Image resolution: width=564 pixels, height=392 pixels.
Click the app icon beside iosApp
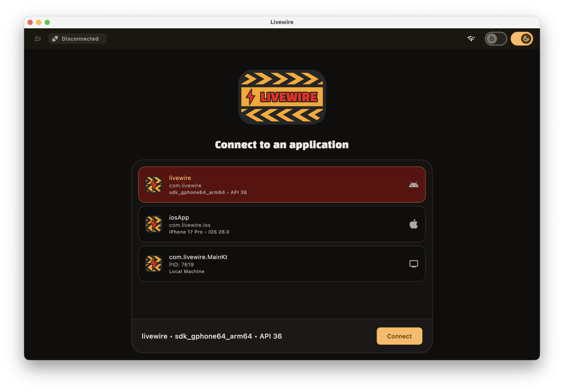[x=154, y=224]
